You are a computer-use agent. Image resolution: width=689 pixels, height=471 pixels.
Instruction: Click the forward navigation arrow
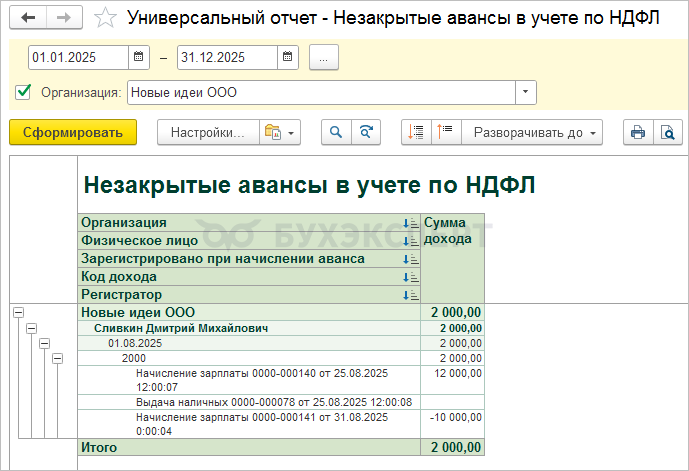coord(64,19)
